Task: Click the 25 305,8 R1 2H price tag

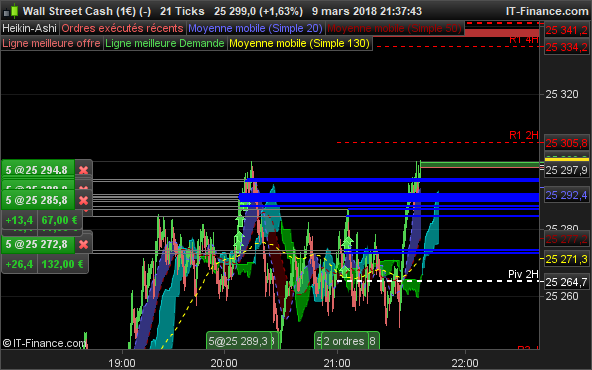Action: tap(567, 143)
